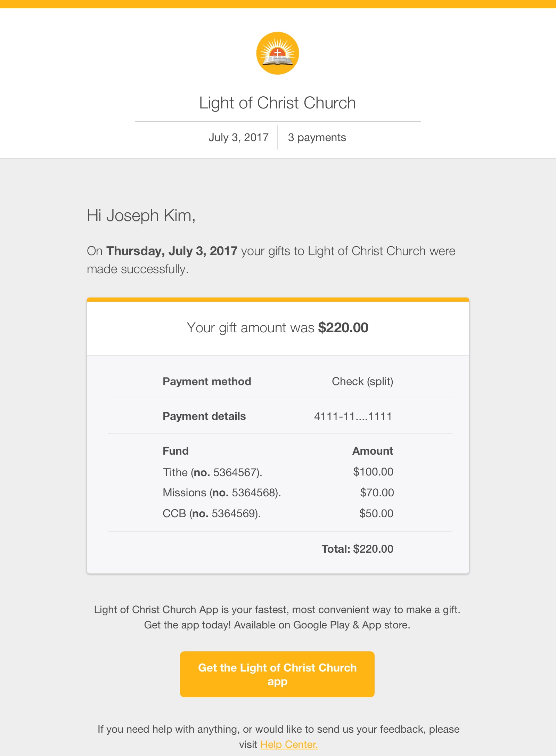The width and height of the screenshot is (556, 756).
Task: Click the Light of Christ Church sun logo
Action: [x=278, y=53]
